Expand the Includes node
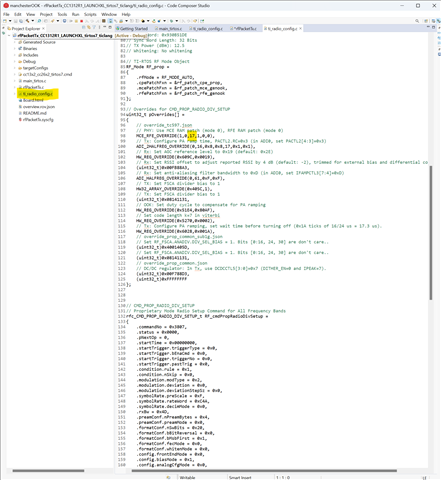Image resolution: width=441 pixels, height=480 pixels. 15,55
